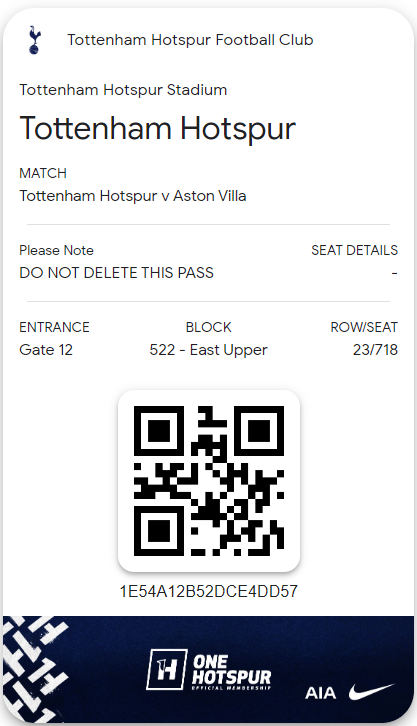Select the match Tottenham Hotspur v Aston Villa
417x726 pixels.
(x=132, y=196)
